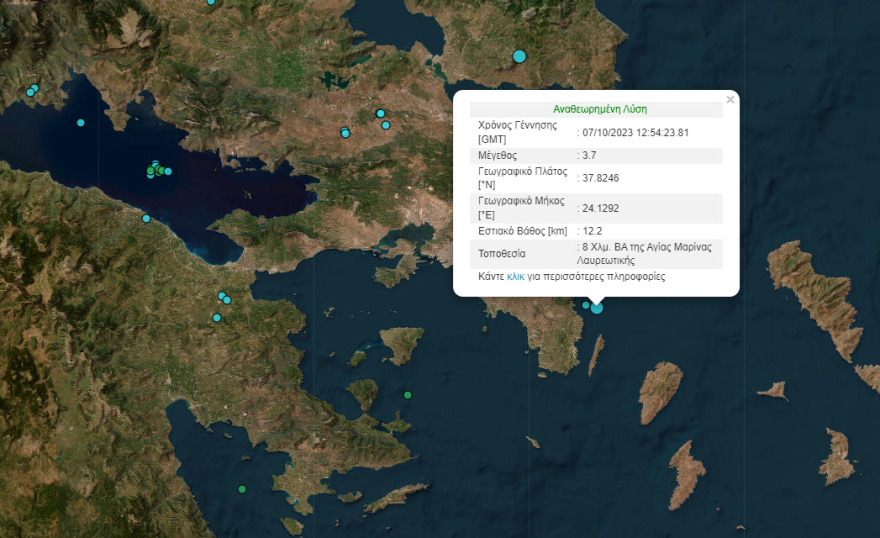The width and height of the screenshot is (880, 538).
Task: Click the magnitude value 3.7
Action: (589, 155)
